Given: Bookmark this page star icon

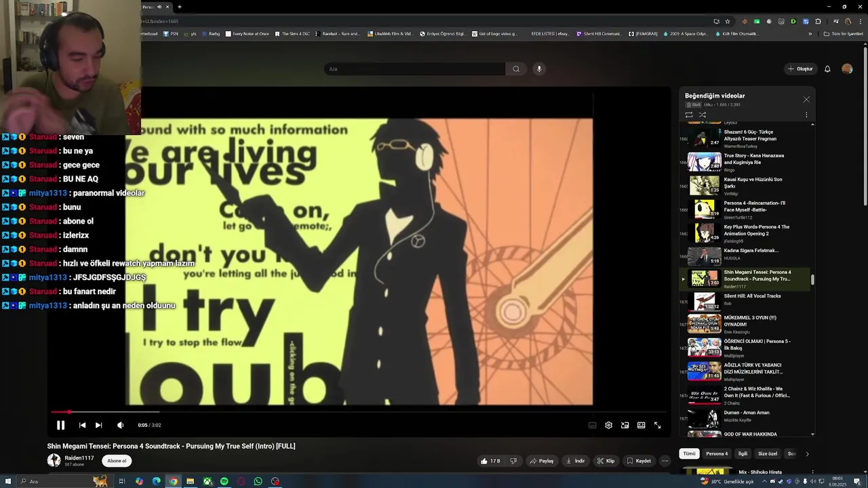Looking at the screenshot, I should 728,21.
